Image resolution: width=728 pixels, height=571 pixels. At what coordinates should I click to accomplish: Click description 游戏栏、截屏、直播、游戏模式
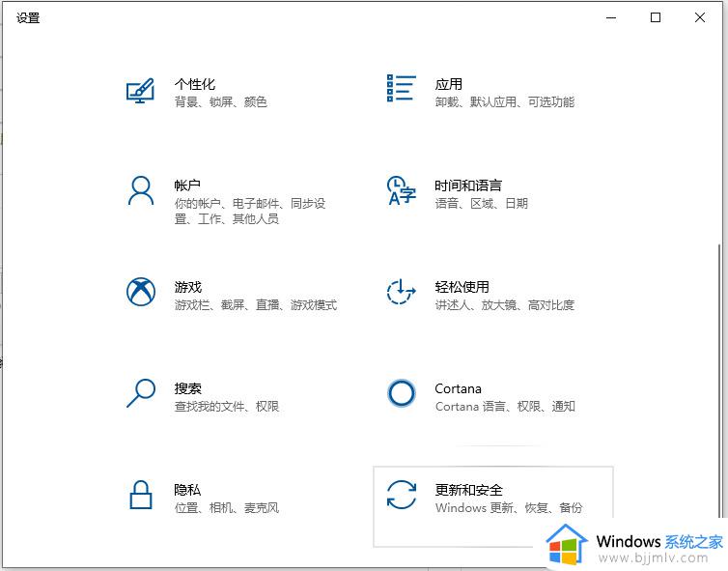click(256, 304)
